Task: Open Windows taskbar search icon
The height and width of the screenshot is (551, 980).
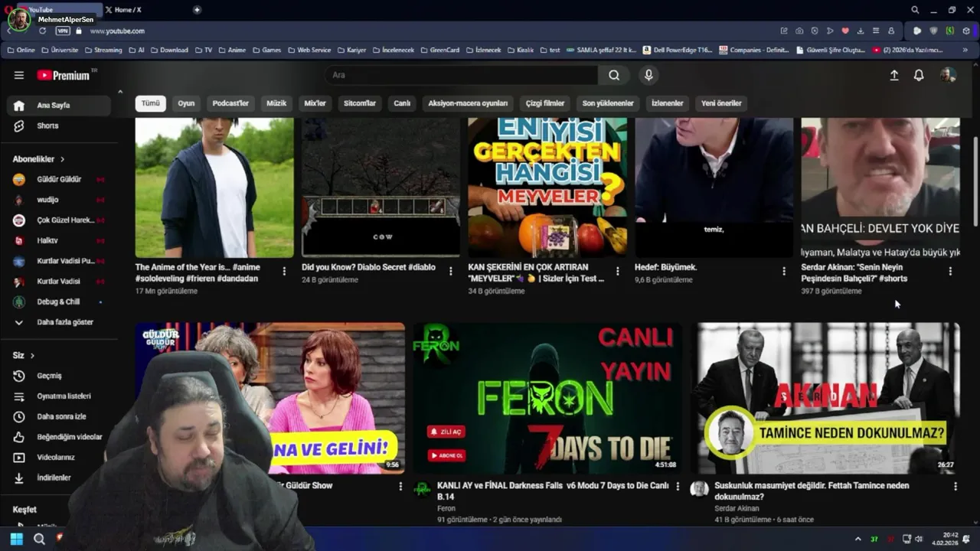Action: [x=39, y=539]
